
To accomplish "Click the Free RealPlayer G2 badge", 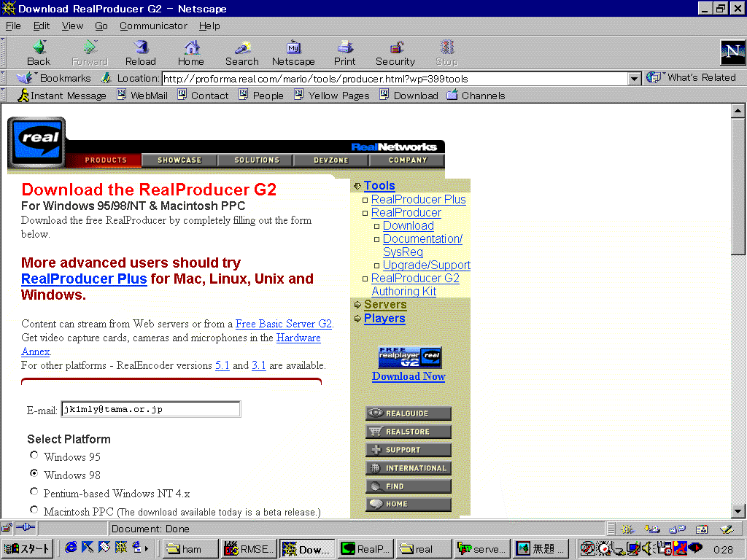I will point(410,357).
